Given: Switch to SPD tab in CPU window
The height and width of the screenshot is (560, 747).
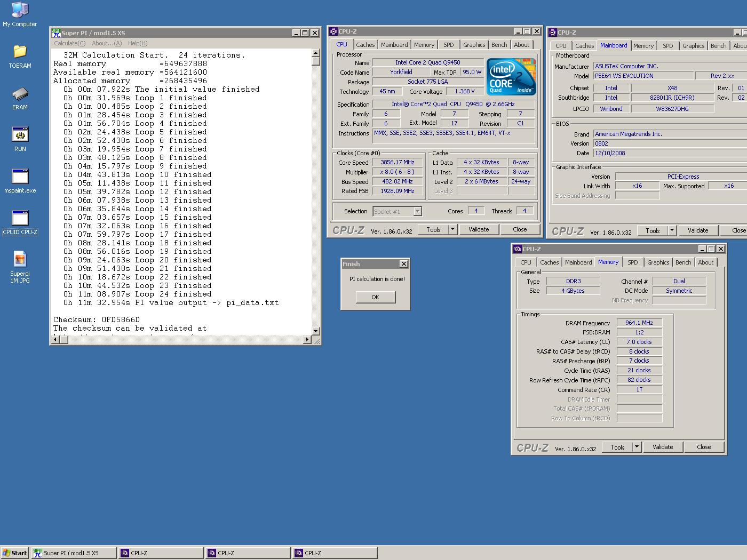Looking at the screenshot, I should click(x=449, y=45).
